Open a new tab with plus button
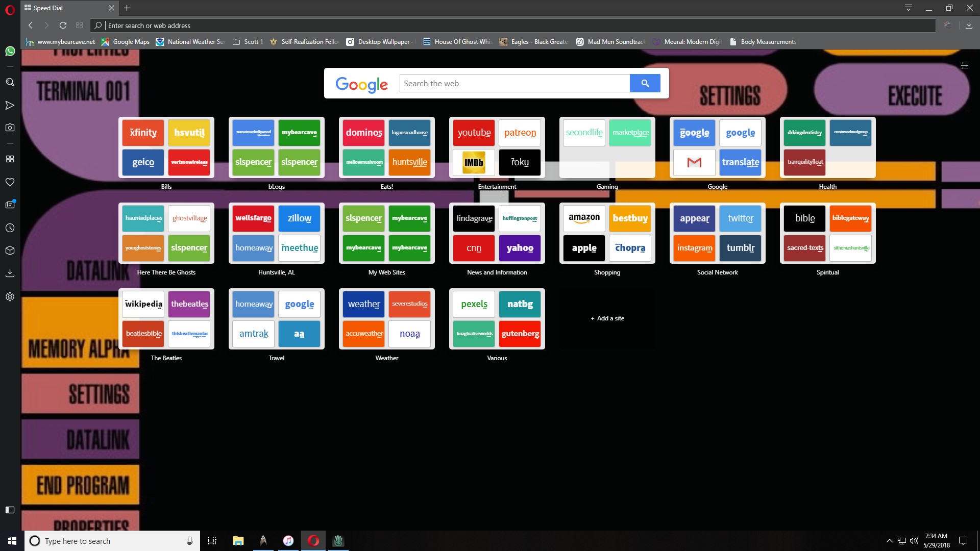This screenshot has height=551, width=980. (x=127, y=8)
